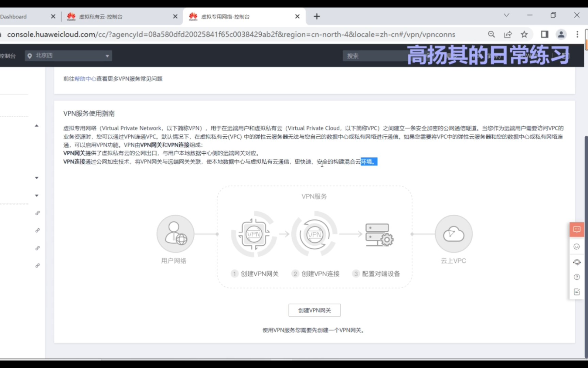Click the 云上VPC label
This screenshot has height=368, width=588.
click(454, 261)
